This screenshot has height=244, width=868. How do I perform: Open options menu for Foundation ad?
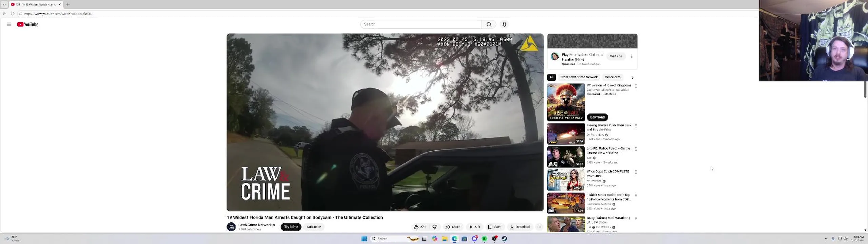tap(632, 56)
